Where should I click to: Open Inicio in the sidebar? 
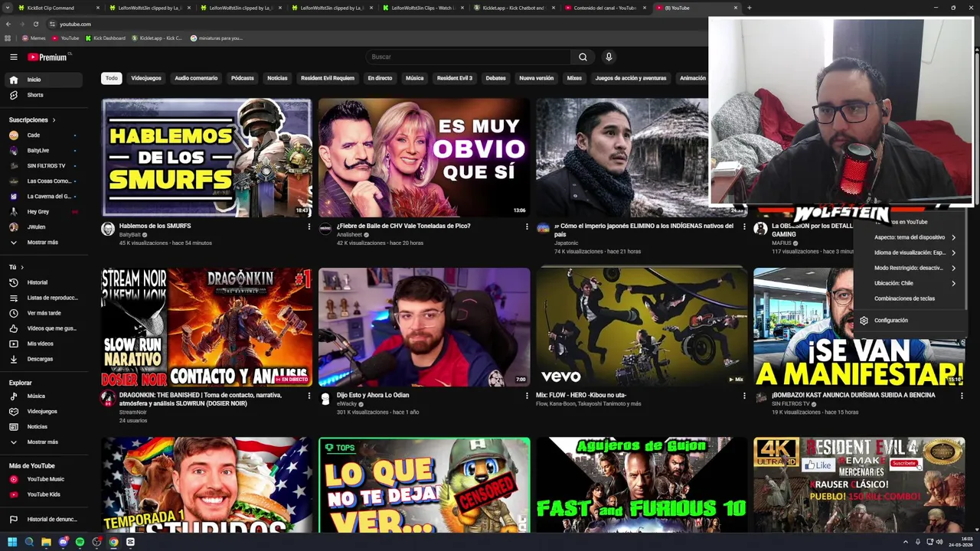44,80
